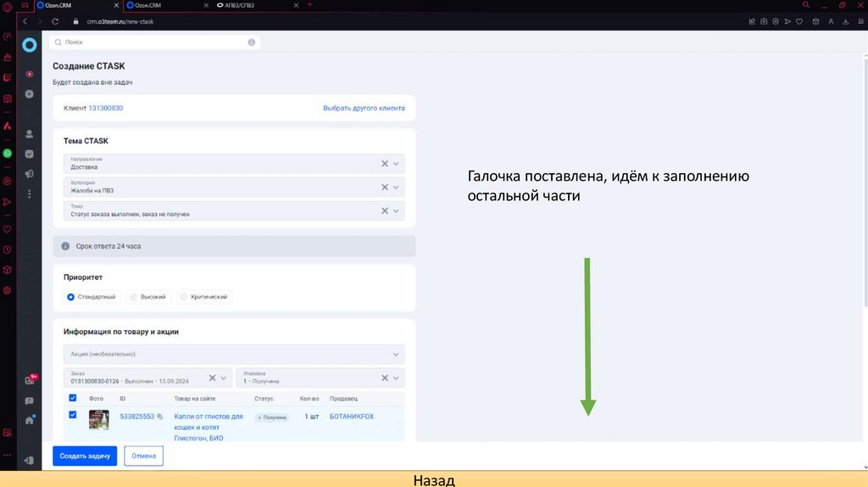Click the Получена status badge
This screenshot has width=868, height=487.
click(272, 417)
